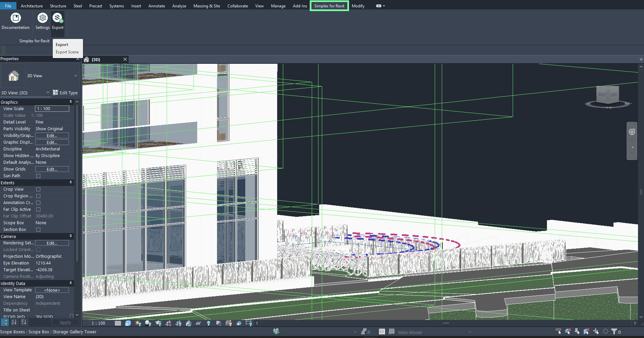Switch to the Massing & Site tab
644x338 pixels.
(x=207, y=6)
